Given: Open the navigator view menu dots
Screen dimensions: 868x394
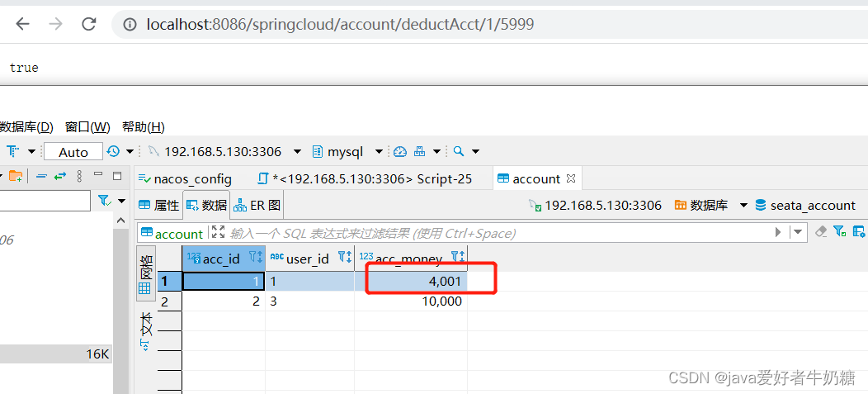Looking at the screenshot, I should (x=80, y=176).
